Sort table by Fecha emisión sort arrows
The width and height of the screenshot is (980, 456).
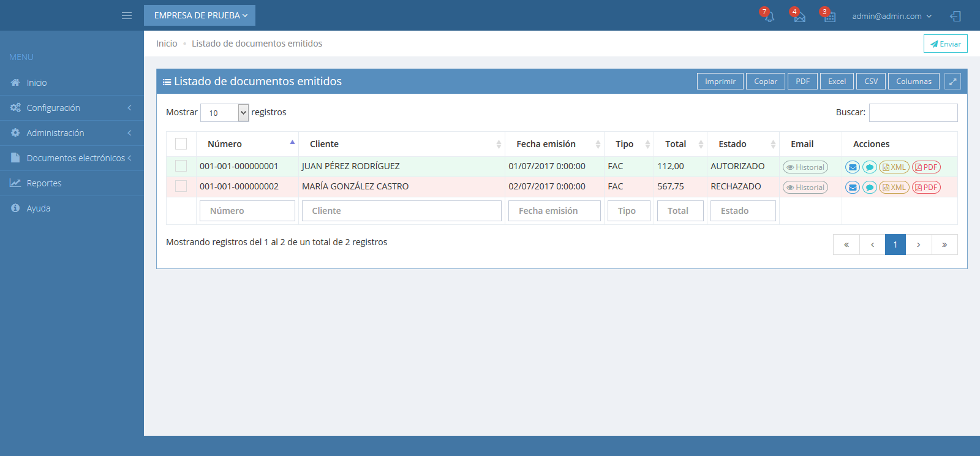pyautogui.click(x=598, y=144)
